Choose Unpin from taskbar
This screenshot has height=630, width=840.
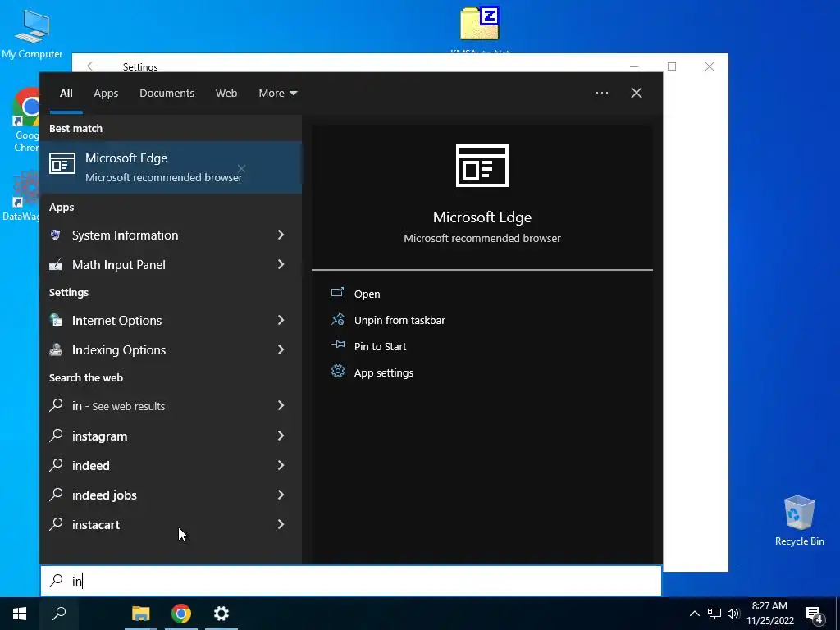tap(399, 320)
